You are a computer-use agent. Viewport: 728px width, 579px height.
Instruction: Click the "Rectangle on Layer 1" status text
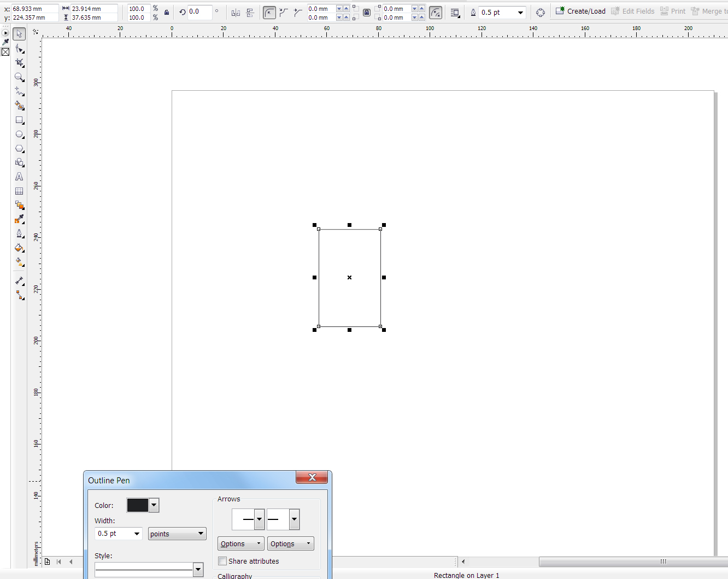tap(466, 575)
